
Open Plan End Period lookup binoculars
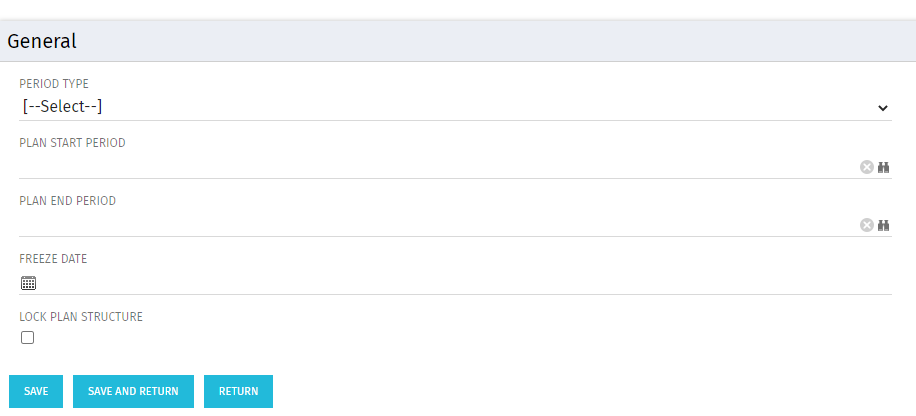click(x=884, y=225)
